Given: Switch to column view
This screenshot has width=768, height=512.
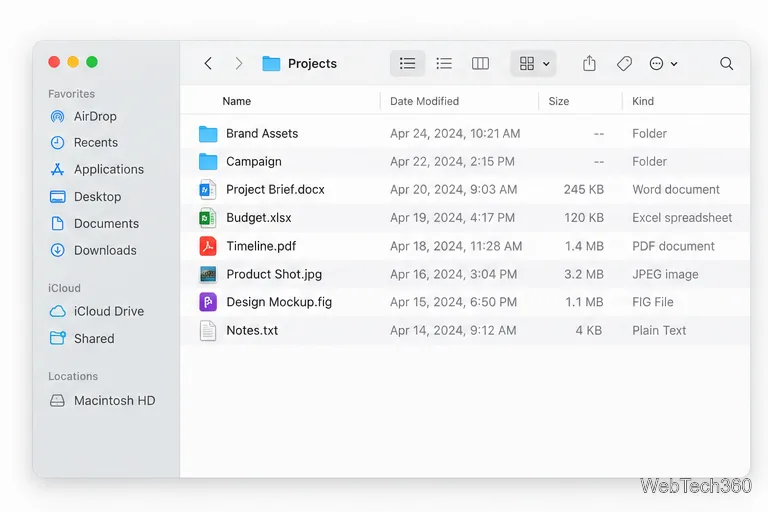Looking at the screenshot, I should [x=480, y=63].
